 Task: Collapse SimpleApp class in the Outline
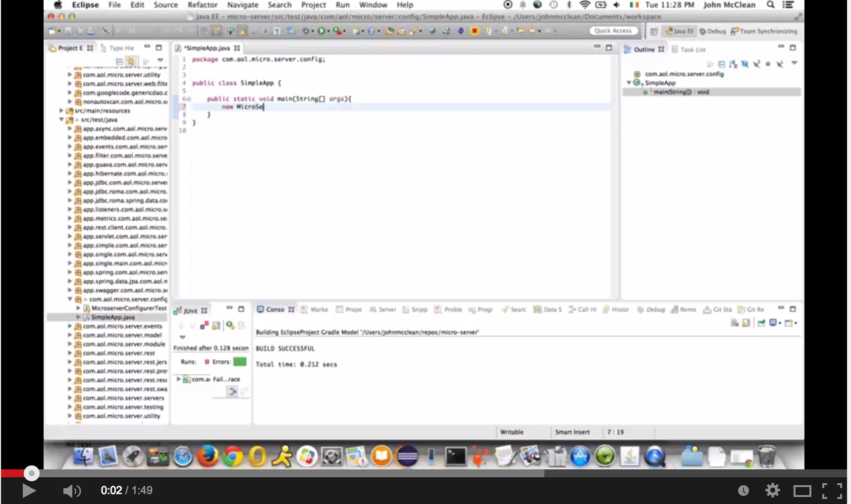pos(629,83)
